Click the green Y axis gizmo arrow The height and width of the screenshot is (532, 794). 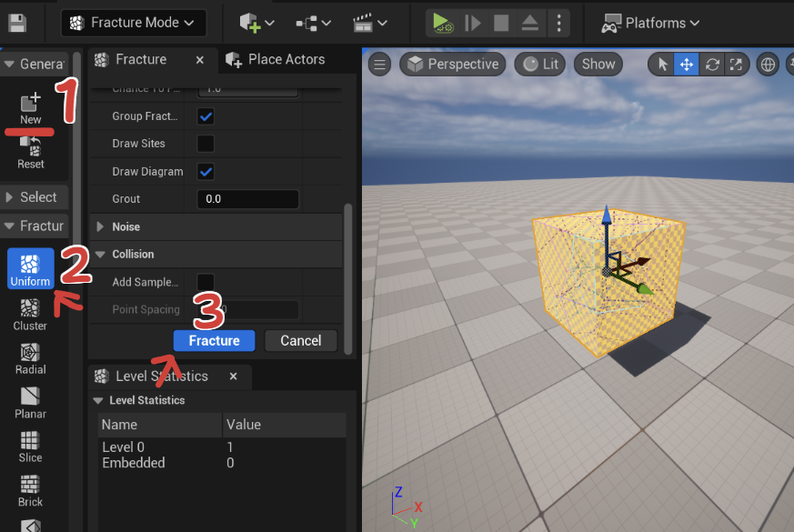pos(645,289)
